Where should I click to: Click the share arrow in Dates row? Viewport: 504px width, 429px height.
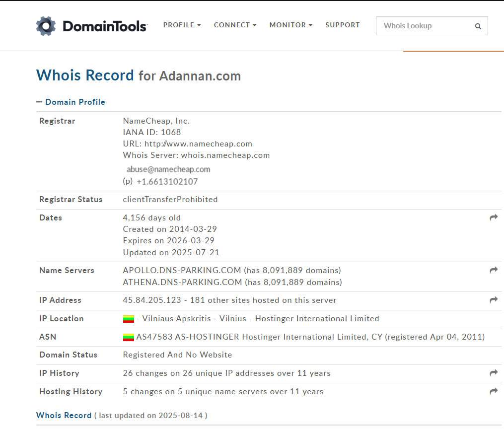click(x=494, y=217)
